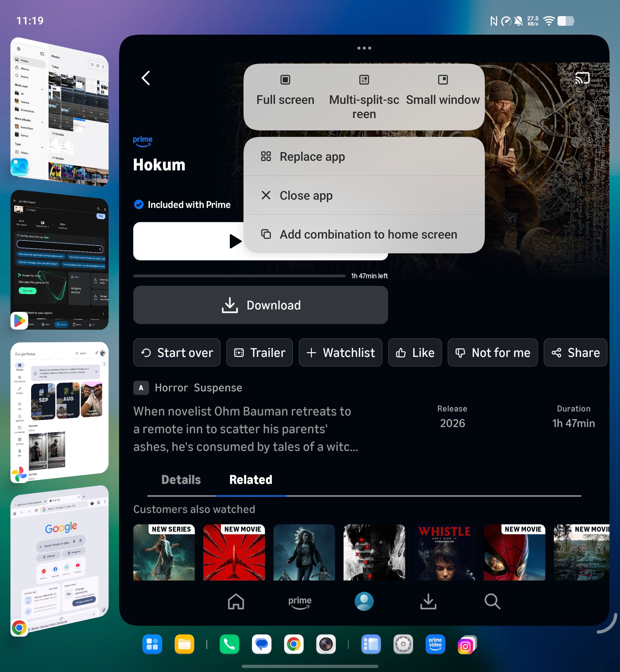Open the profile avatar tab
620x672 pixels.
(364, 601)
